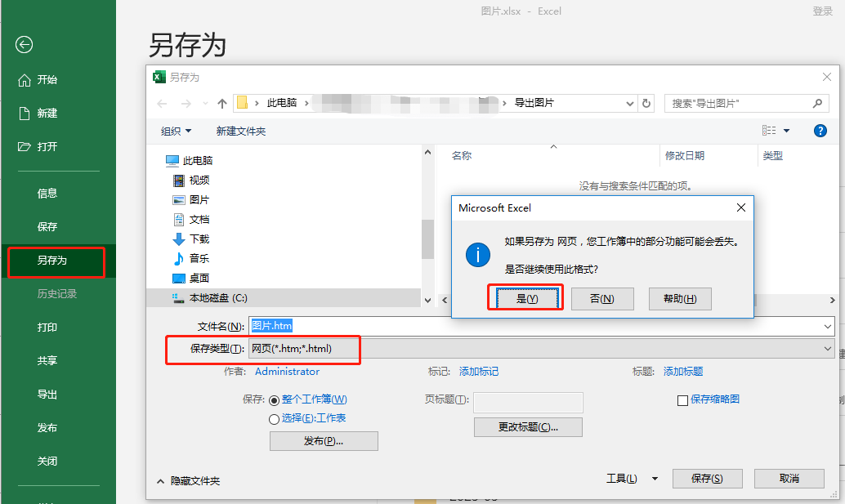The width and height of the screenshot is (845, 504).
Task: Select the 整个工作簿(W) radio button
Action: (x=274, y=400)
